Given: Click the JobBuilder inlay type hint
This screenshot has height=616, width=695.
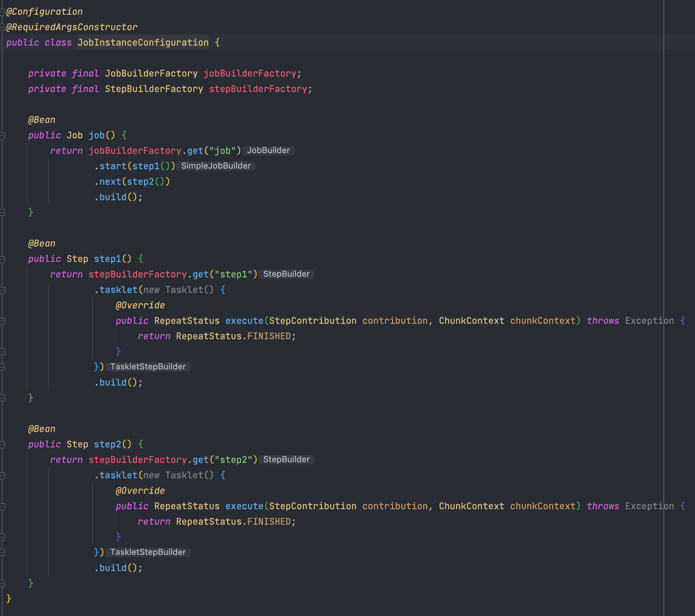Looking at the screenshot, I should tap(268, 151).
